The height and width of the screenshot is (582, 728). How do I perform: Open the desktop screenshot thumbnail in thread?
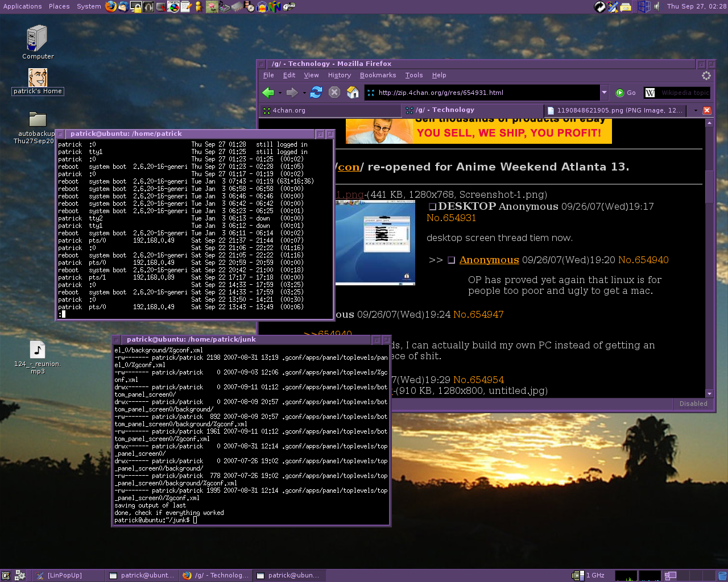click(x=375, y=243)
